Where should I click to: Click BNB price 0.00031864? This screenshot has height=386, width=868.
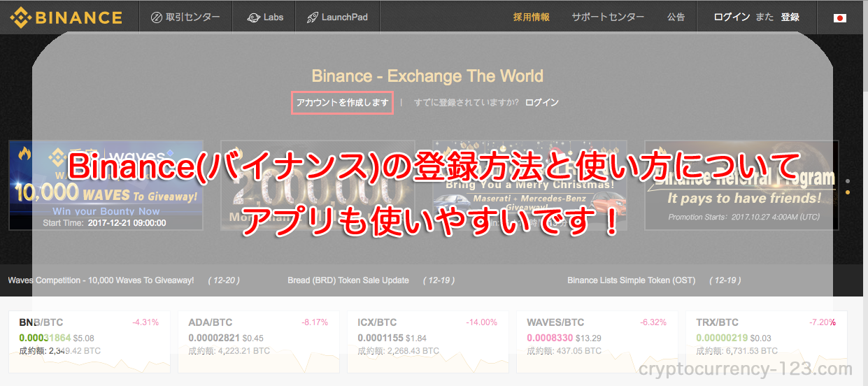[45, 338]
